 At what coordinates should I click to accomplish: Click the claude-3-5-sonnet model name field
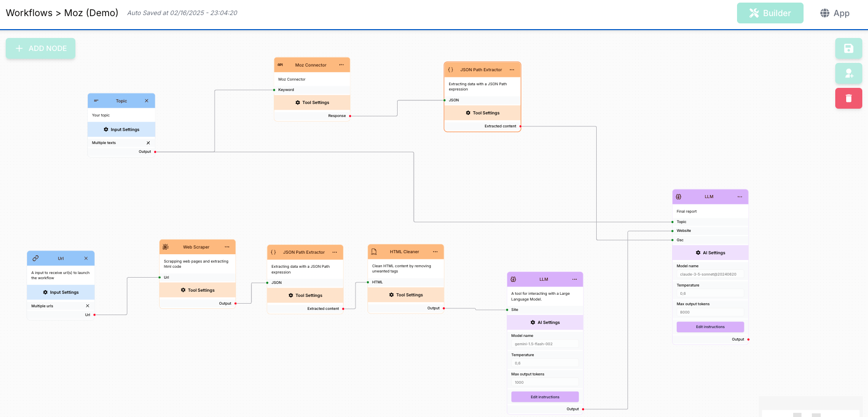pyautogui.click(x=710, y=274)
